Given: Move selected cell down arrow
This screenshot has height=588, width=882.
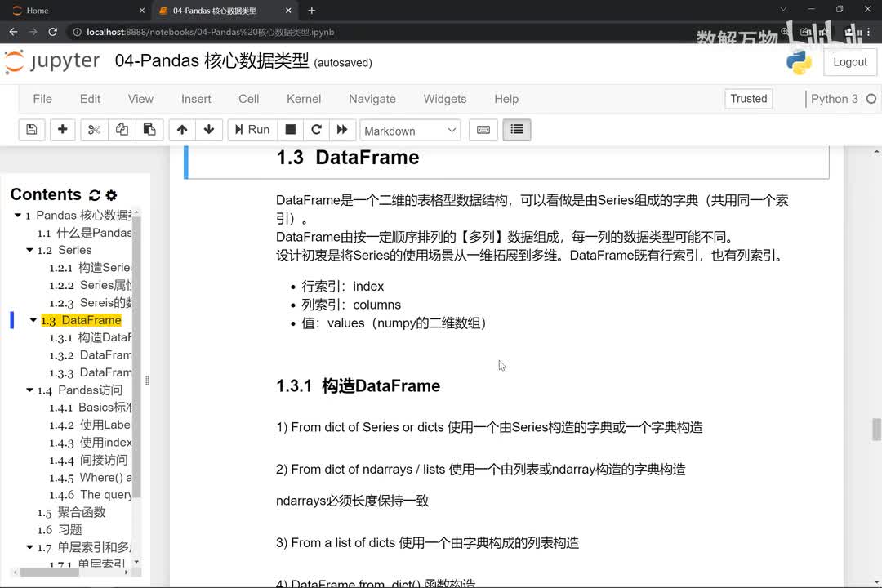Looking at the screenshot, I should click(209, 130).
